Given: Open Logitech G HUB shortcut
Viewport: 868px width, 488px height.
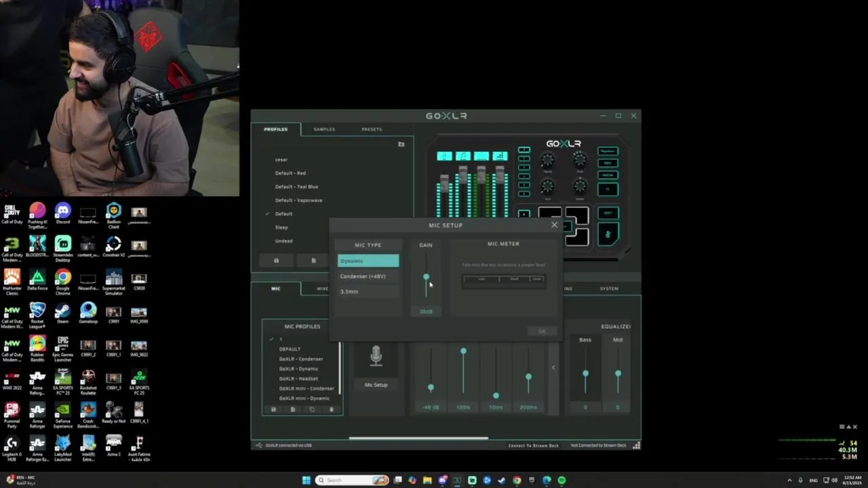Looking at the screenshot, I should [x=12, y=447].
